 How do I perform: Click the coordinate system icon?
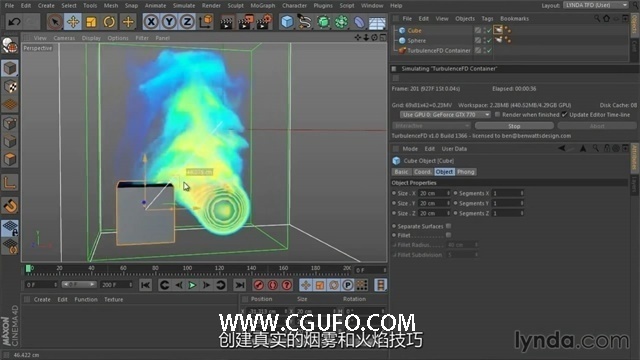[205, 22]
